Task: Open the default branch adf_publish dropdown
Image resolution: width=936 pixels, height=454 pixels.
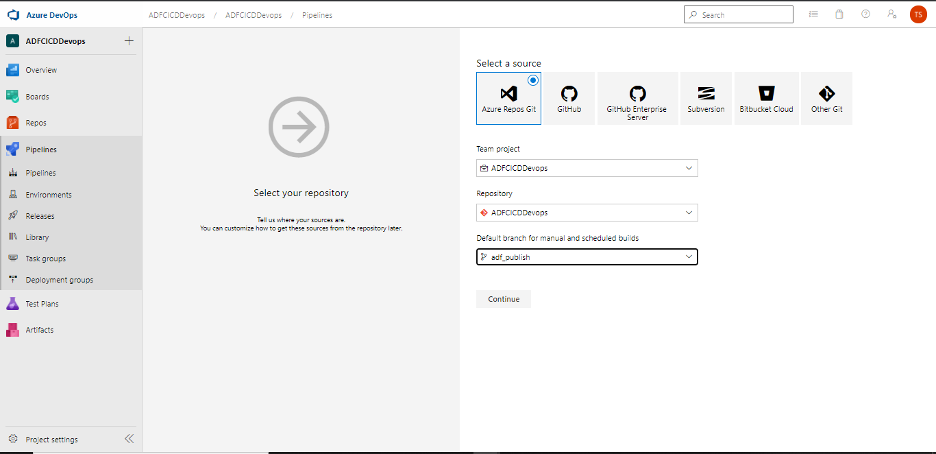Action: [x=587, y=257]
